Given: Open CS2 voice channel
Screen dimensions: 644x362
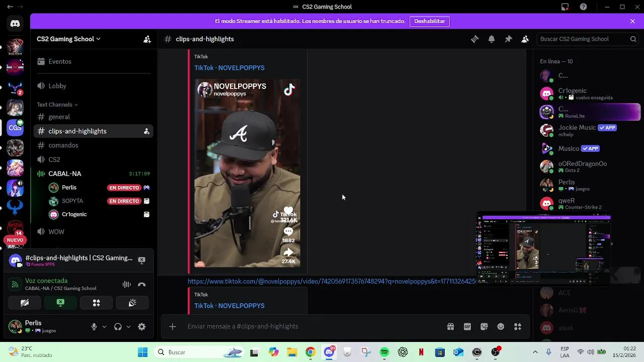Looking at the screenshot, I should pyautogui.click(x=93, y=159).
